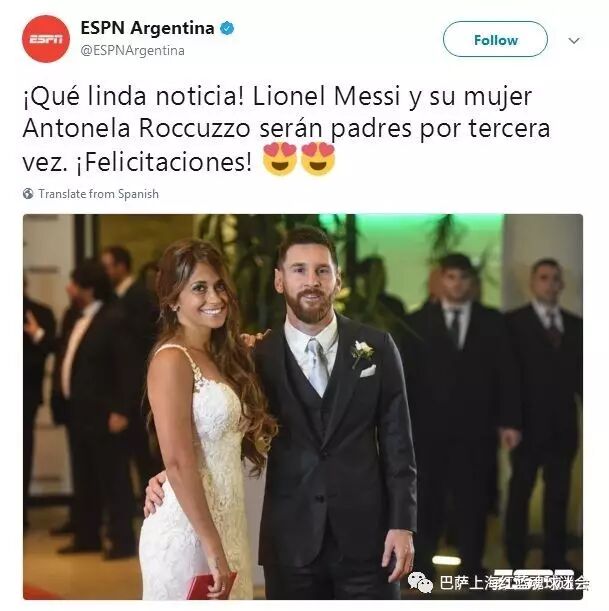Click "Antonela Roccuzzo" in the tweet text
The image size is (609, 611).
136,129
